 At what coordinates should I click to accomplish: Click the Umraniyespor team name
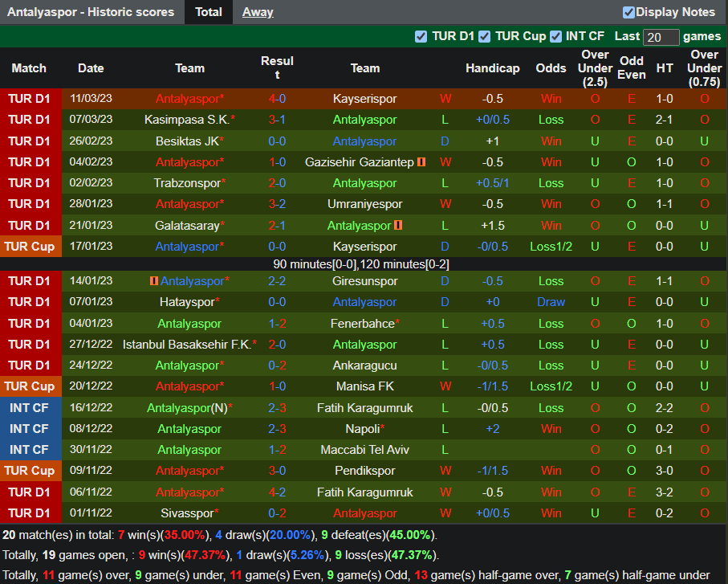click(x=365, y=204)
